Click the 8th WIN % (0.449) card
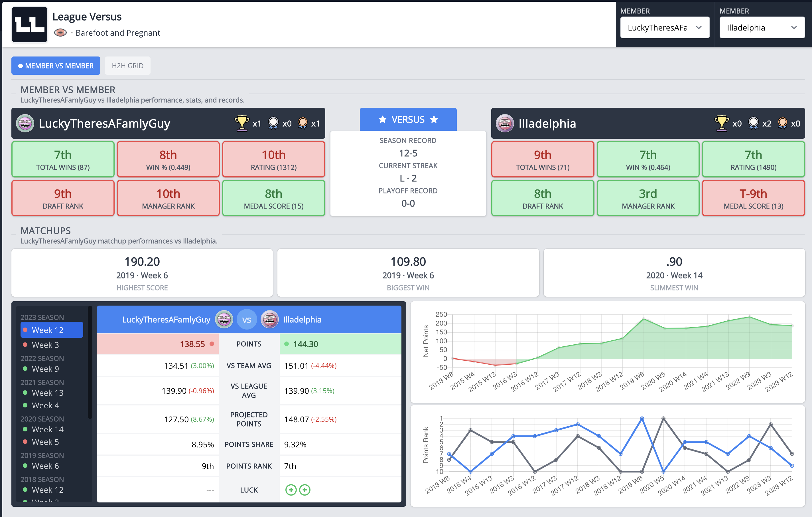 click(168, 159)
